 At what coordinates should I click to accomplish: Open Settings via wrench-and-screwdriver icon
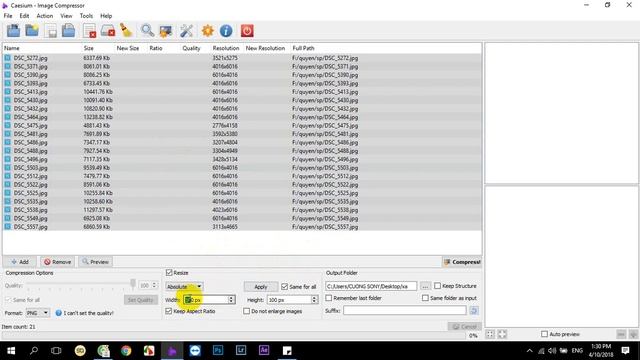click(x=187, y=31)
